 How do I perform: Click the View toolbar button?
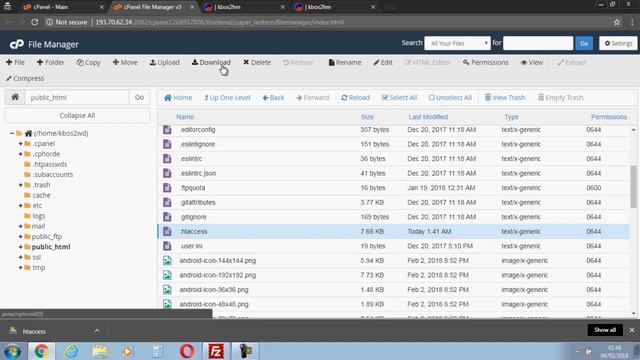tap(532, 62)
